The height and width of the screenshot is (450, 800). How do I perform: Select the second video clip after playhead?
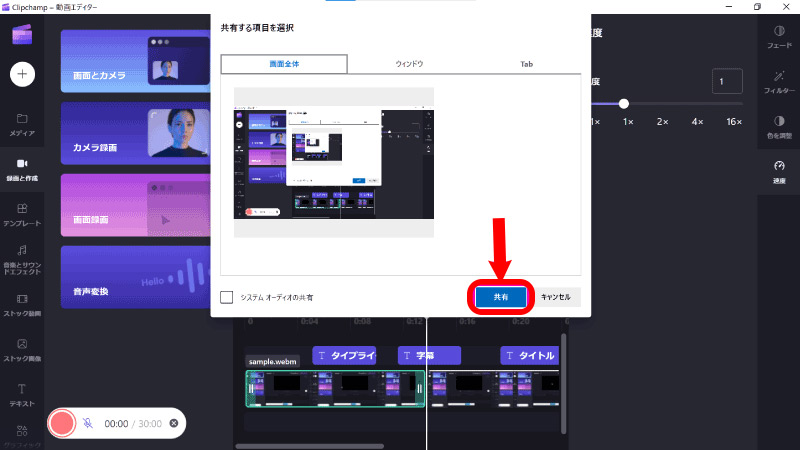(493, 389)
